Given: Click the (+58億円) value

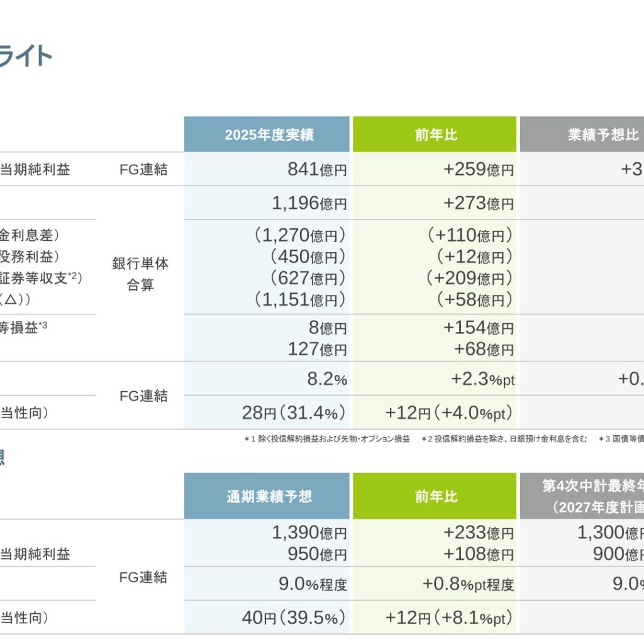Looking at the screenshot, I should 474,299.
